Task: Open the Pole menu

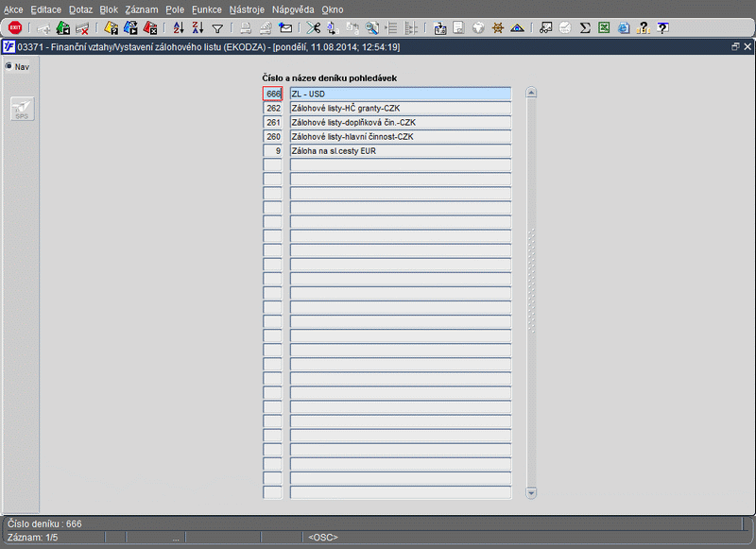Action: pyautogui.click(x=175, y=9)
